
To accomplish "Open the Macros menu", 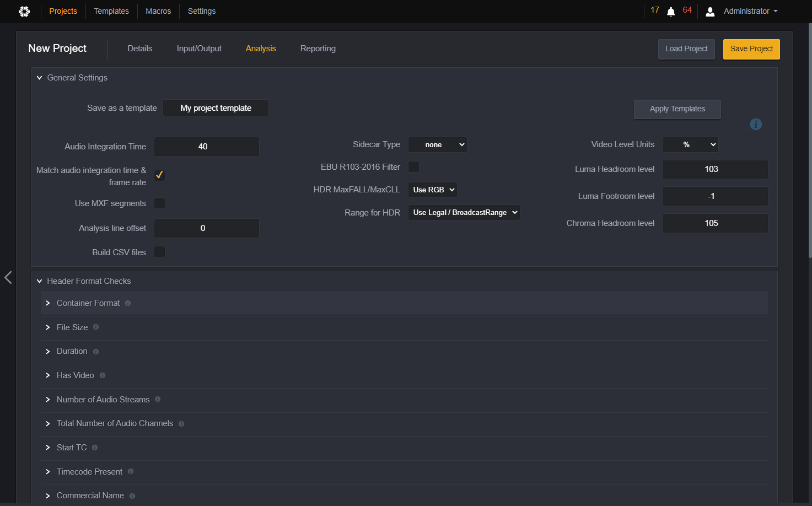I will click(158, 11).
